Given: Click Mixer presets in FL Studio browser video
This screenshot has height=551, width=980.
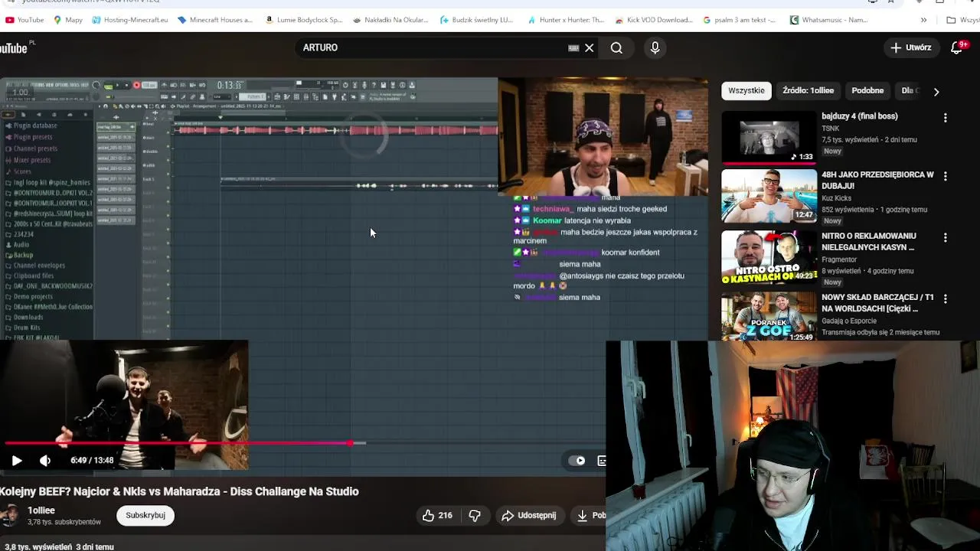Looking at the screenshot, I should (32, 159).
